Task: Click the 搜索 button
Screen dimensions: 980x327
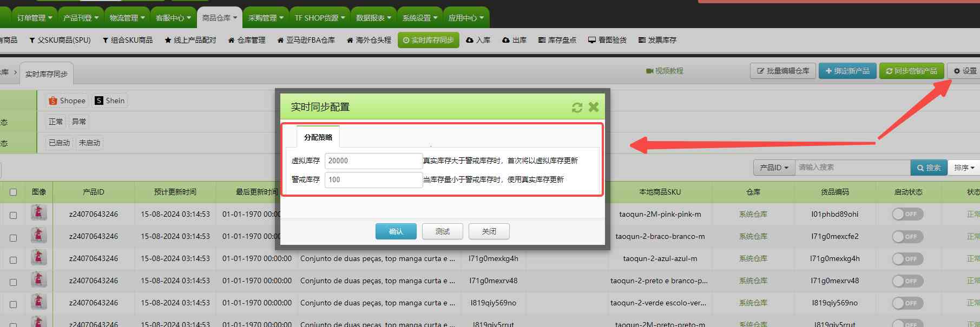Action: [x=929, y=168]
